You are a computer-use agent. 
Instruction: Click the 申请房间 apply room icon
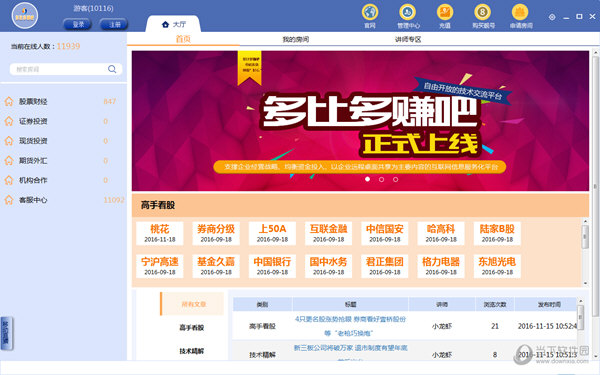pos(520,16)
